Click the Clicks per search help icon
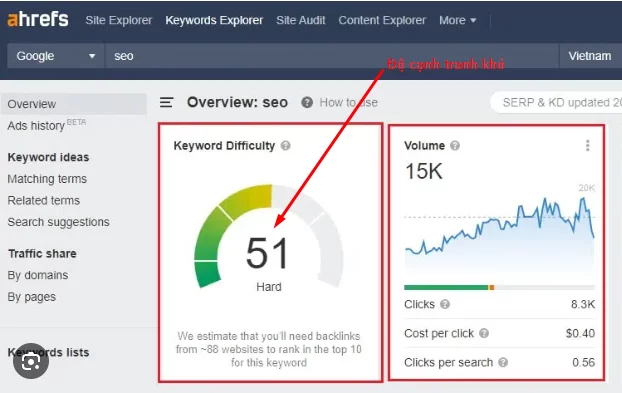This screenshot has width=622, height=393. click(x=503, y=362)
